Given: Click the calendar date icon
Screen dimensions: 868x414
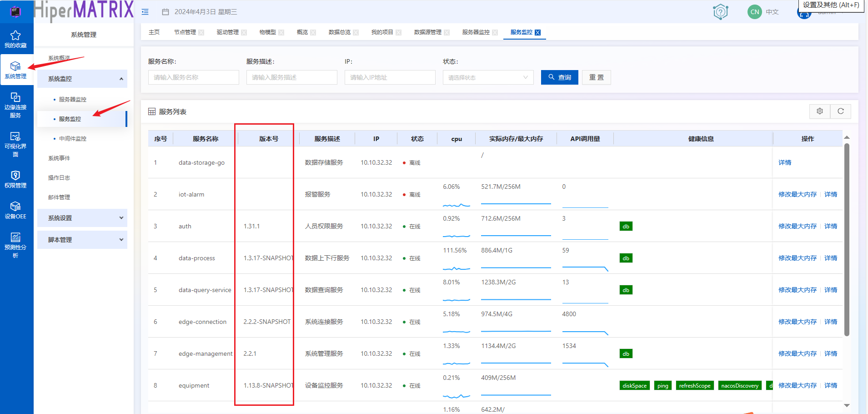Looking at the screenshot, I should tap(166, 12).
